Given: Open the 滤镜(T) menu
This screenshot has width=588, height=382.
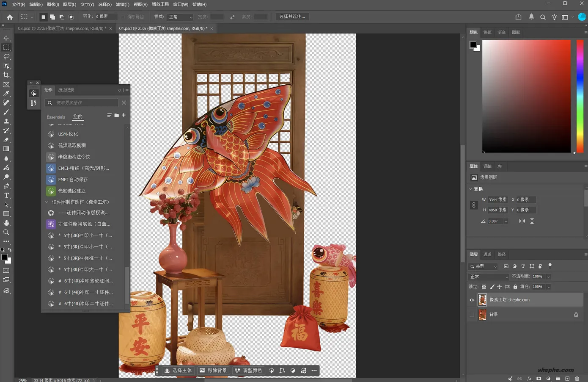Looking at the screenshot, I should pos(123,4).
